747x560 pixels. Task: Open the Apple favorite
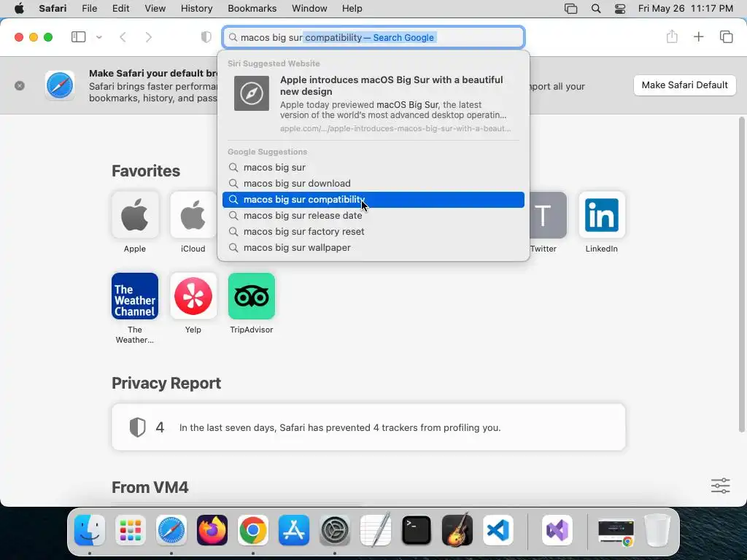[135, 215]
